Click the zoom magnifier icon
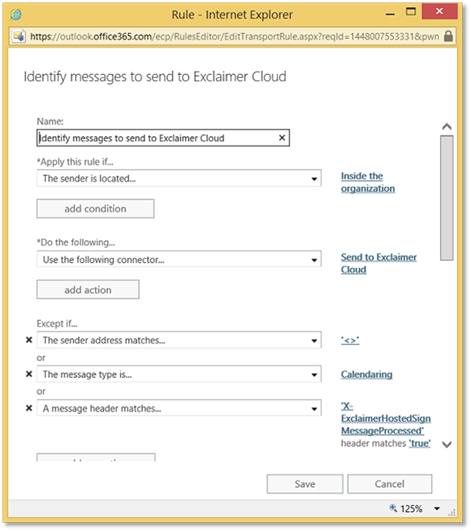This screenshot has height=531, width=471. click(393, 508)
